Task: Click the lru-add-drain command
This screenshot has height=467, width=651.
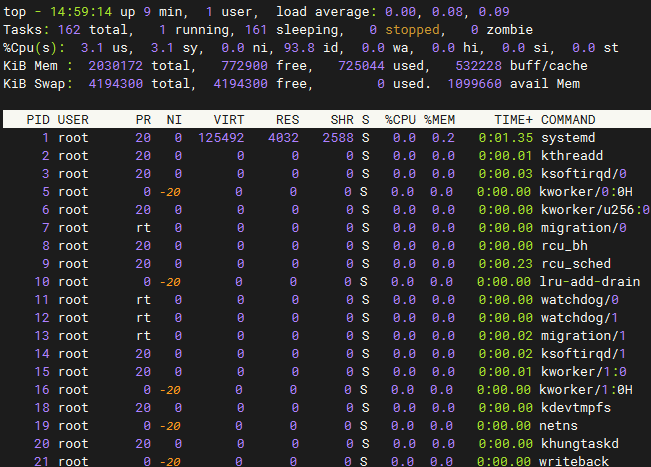Action: (x=590, y=281)
